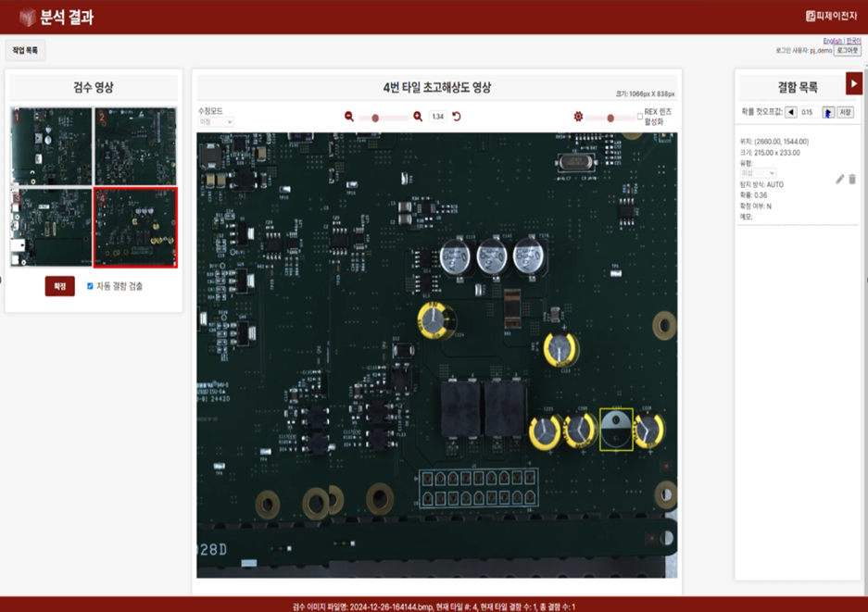Click the 확정 confirm button
The height and width of the screenshot is (612, 868).
[60, 286]
